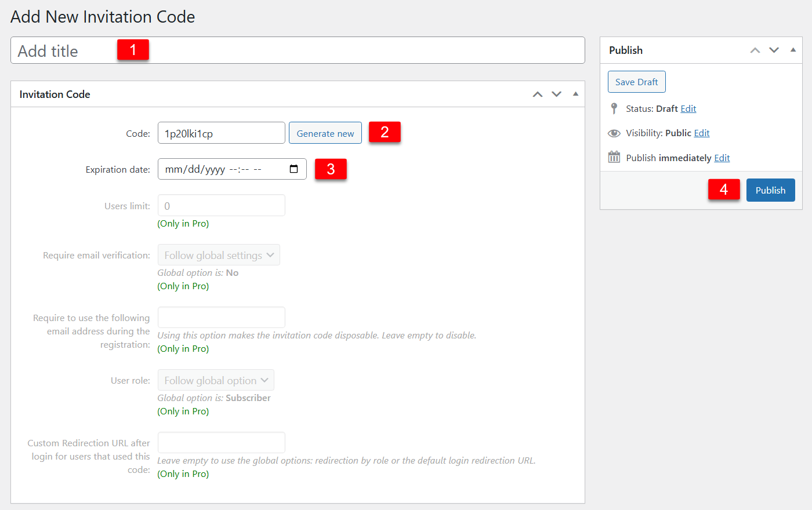
Task: Click the 'Expiration date:' label
Action: (x=118, y=169)
